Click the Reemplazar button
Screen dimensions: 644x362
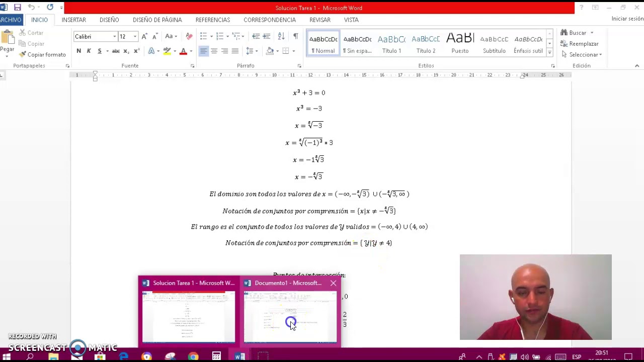tap(580, 44)
